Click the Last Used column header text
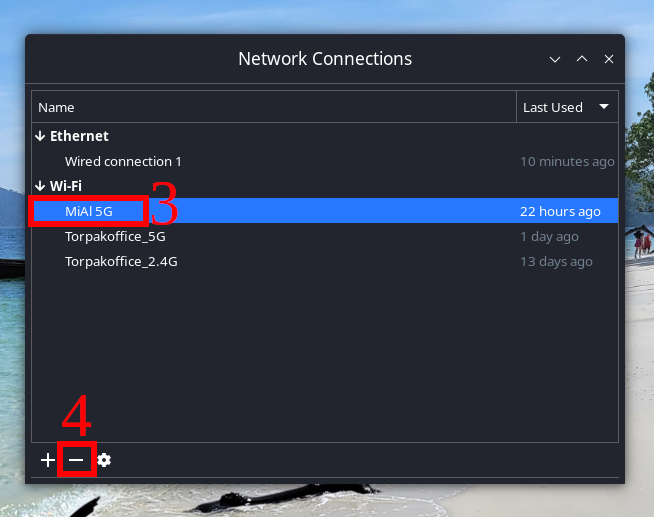Screen dimensions: 654x517 point(552,107)
